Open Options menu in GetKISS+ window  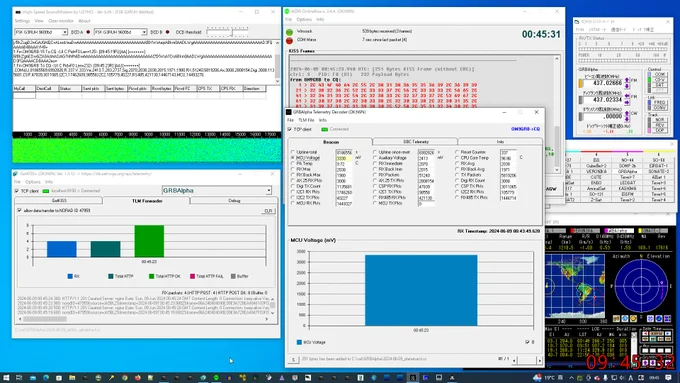coord(33,182)
